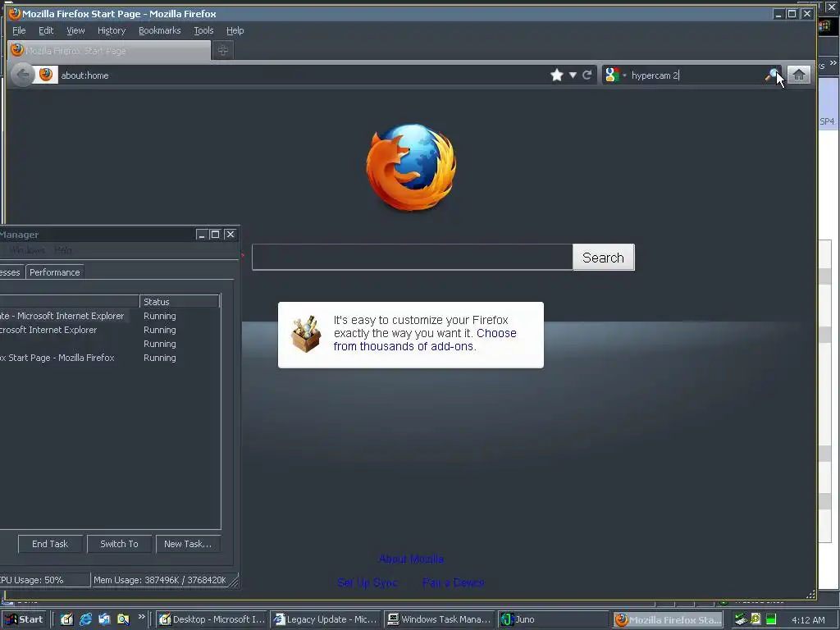Click the fourth quick launch search icon
Image resolution: width=840 pixels, height=630 pixels.
123,619
